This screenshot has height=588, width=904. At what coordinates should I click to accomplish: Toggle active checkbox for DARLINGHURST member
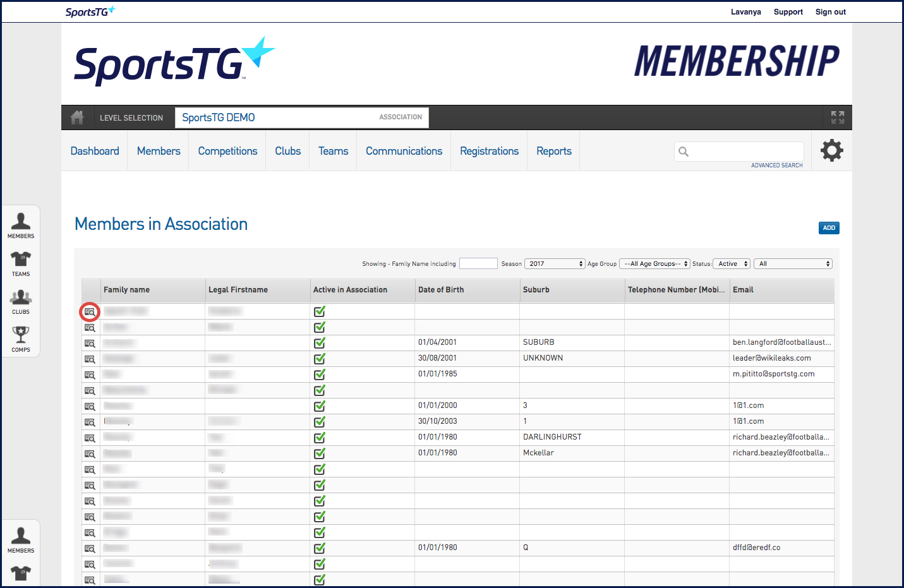click(x=320, y=437)
